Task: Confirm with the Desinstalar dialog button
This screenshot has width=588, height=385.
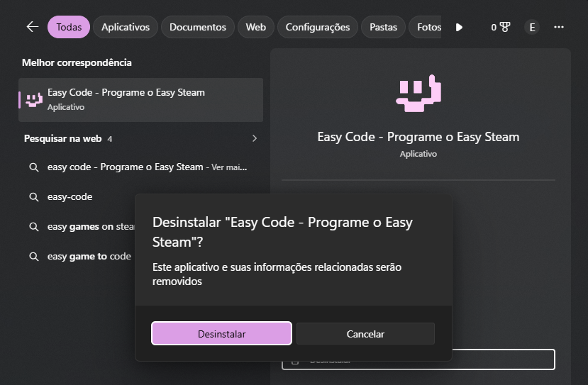Action: point(221,334)
